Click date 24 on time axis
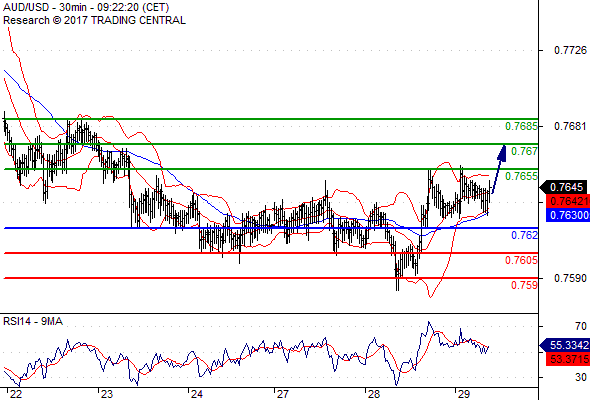 197,394
